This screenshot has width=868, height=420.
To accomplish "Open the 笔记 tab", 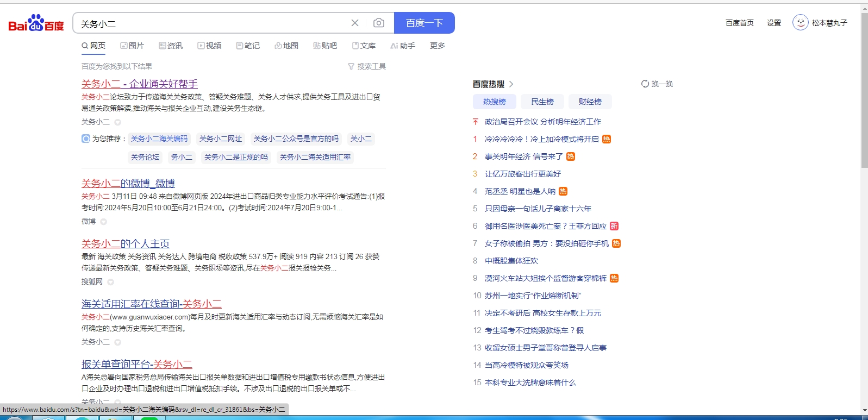I will [x=248, y=46].
